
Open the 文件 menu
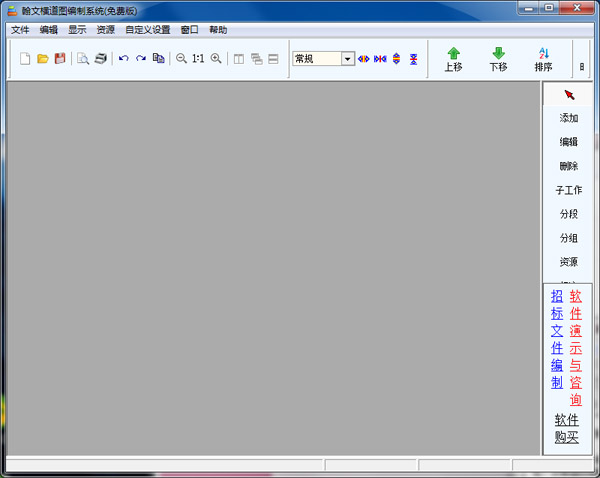pyautogui.click(x=20, y=30)
